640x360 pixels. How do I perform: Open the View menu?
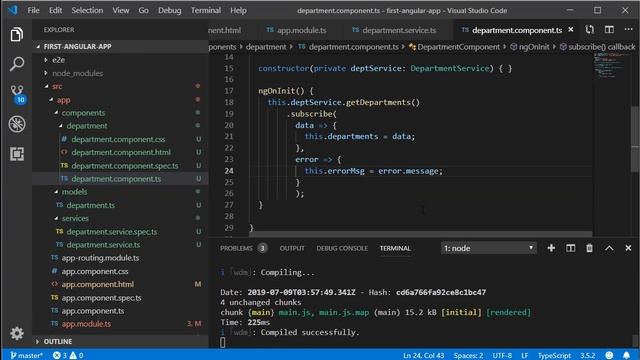click(x=121, y=10)
